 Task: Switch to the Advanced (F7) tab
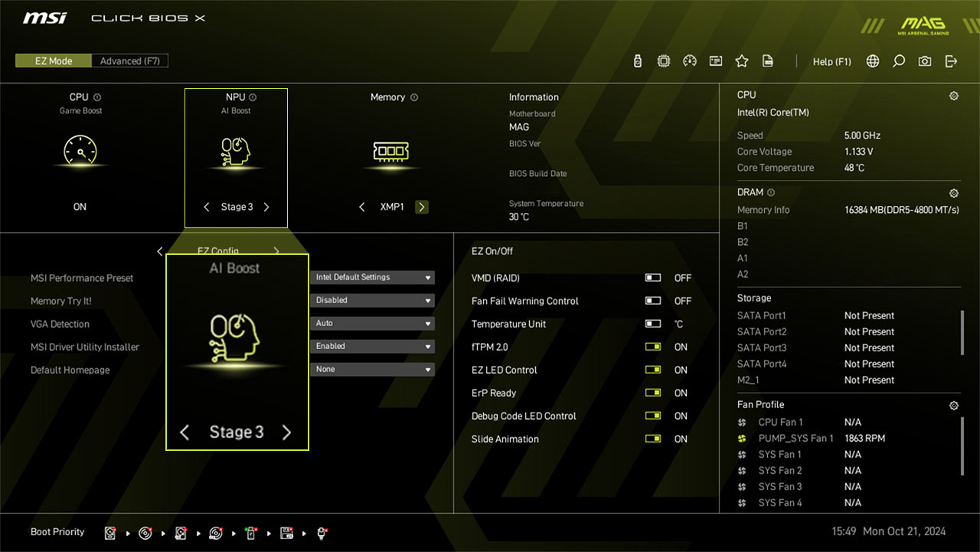click(130, 61)
